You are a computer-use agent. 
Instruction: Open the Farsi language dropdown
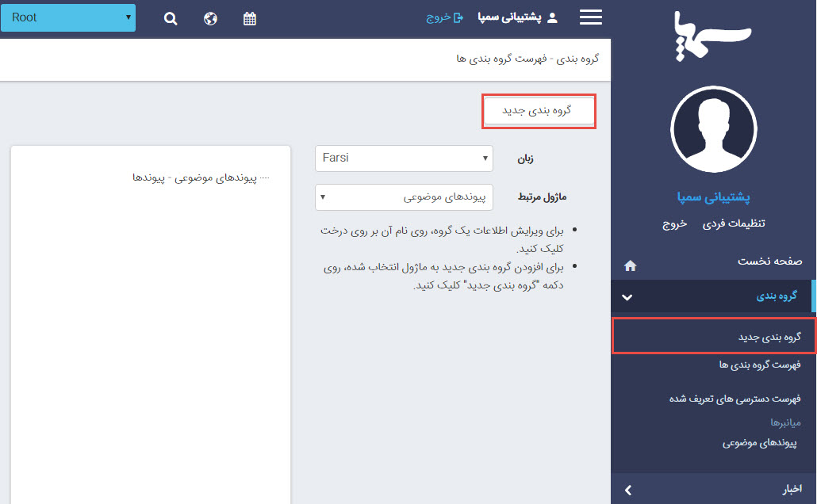tap(404, 158)
